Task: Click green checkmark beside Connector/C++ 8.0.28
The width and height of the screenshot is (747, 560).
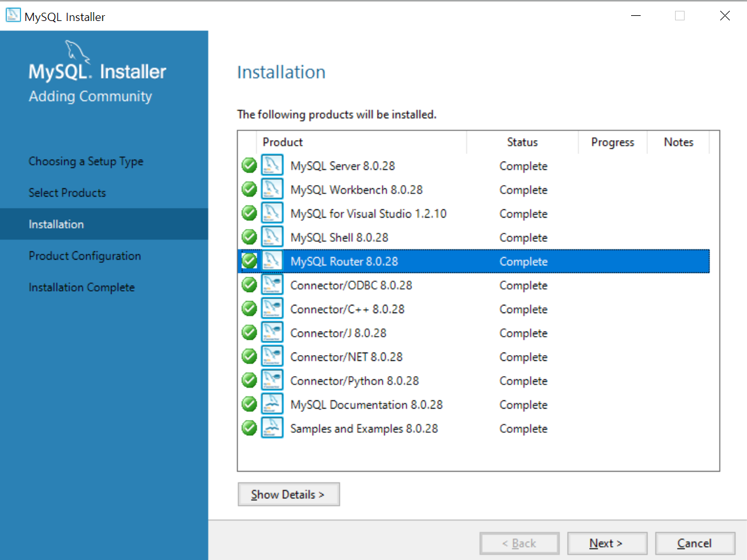Action: (249, 309)
